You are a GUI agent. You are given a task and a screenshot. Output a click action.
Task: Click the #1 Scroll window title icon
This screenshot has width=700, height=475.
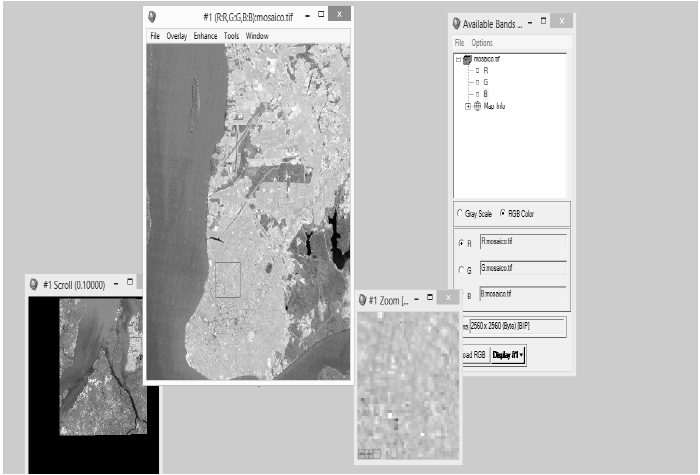(x=34, y=285)
